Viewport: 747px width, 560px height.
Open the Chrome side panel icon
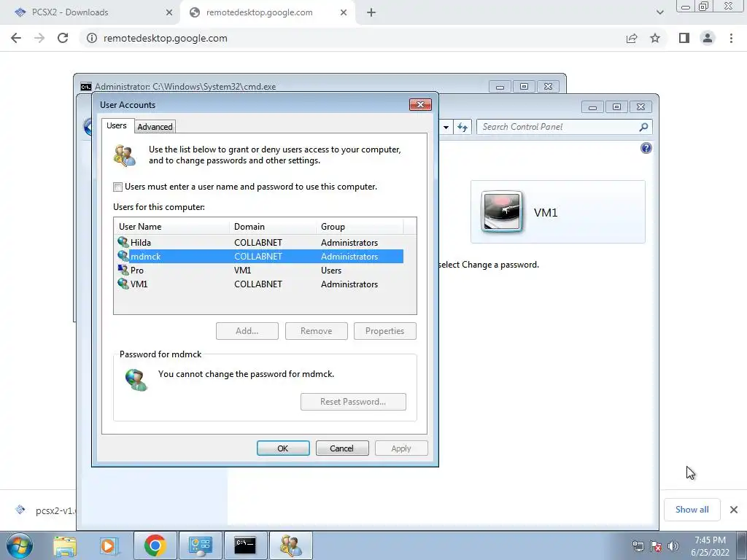[684, 38]
